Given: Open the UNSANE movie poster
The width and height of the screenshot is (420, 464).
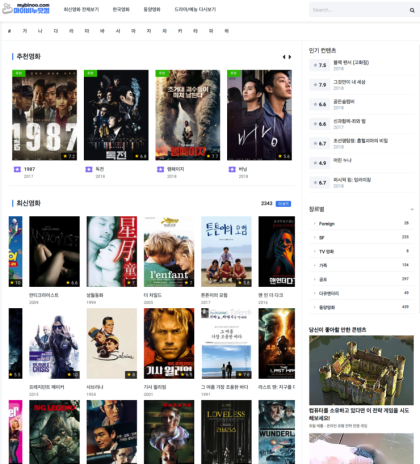Looking at the screenshot, I should click(x=169, y=432).
